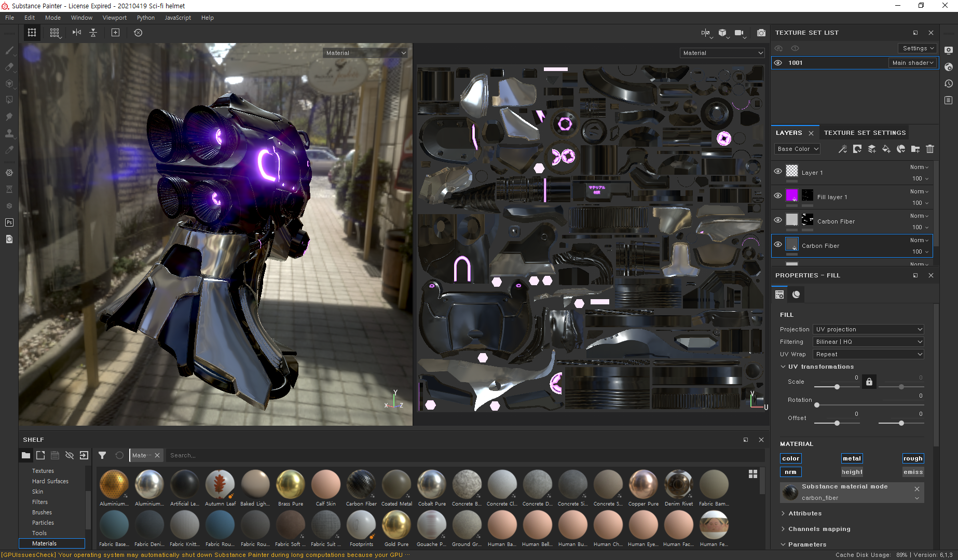Expand the Attributes section
The height and width of the screenshot is (560, 958).
[783, 513]
